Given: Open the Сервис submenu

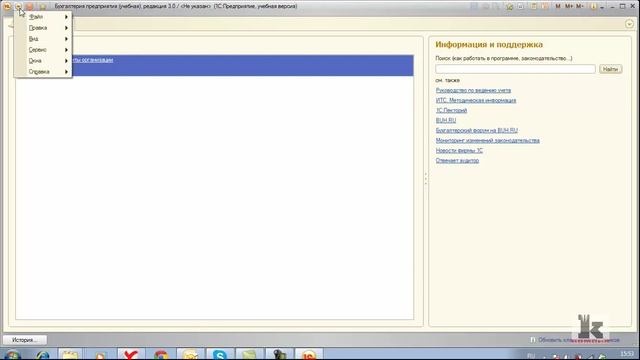Looking at the screenshot, I should click(x=43, y=50).
